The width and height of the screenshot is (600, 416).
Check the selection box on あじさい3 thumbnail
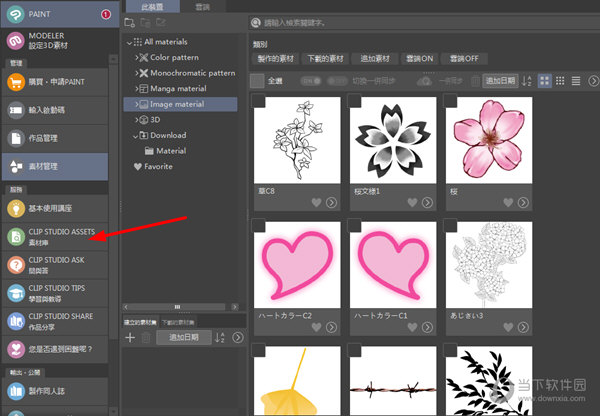pos(451,225)
